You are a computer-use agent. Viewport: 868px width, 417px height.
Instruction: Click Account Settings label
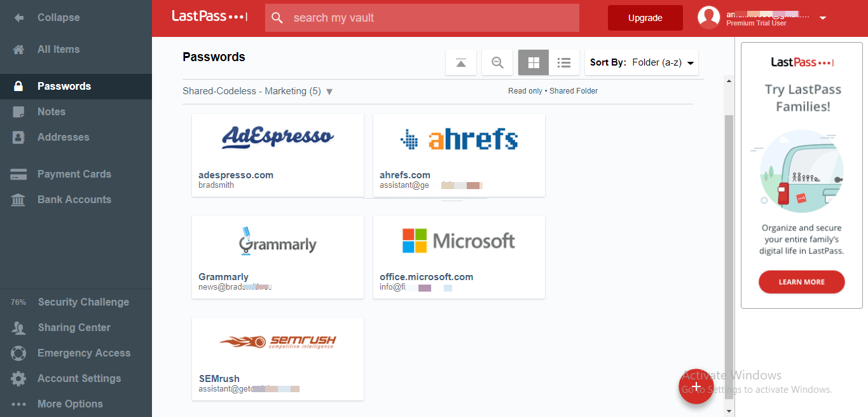coord(79,379)
